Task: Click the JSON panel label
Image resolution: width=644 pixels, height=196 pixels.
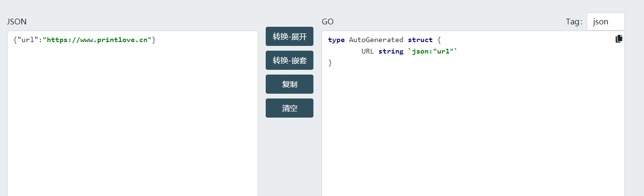Action: click(x=16, y=22)
